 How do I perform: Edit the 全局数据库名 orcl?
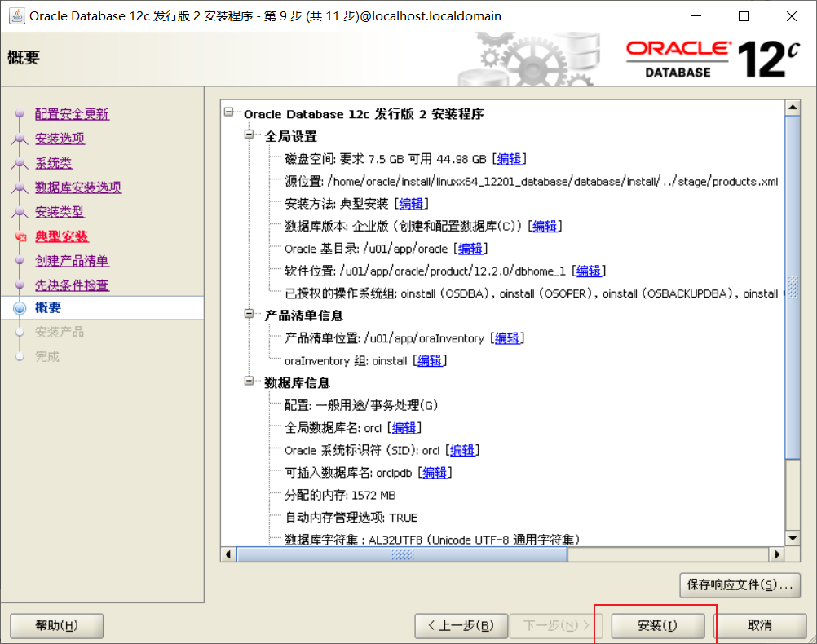404,428
